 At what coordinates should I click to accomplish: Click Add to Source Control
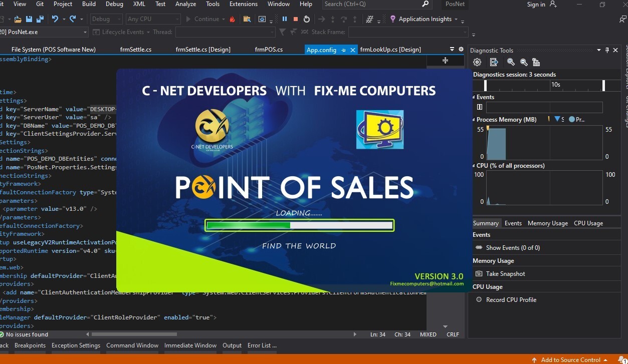click(571, 359)
